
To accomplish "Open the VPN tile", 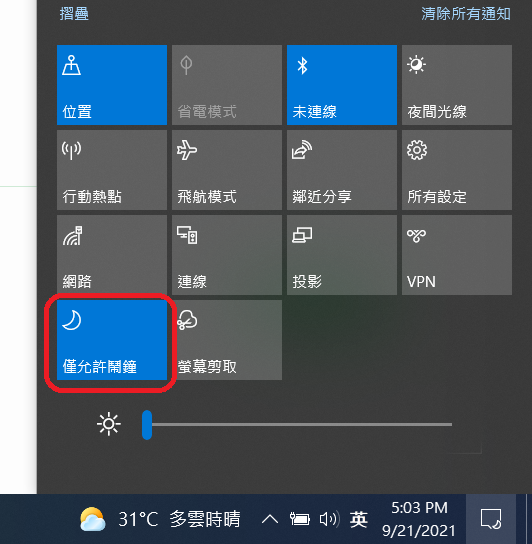I will 457,255.
